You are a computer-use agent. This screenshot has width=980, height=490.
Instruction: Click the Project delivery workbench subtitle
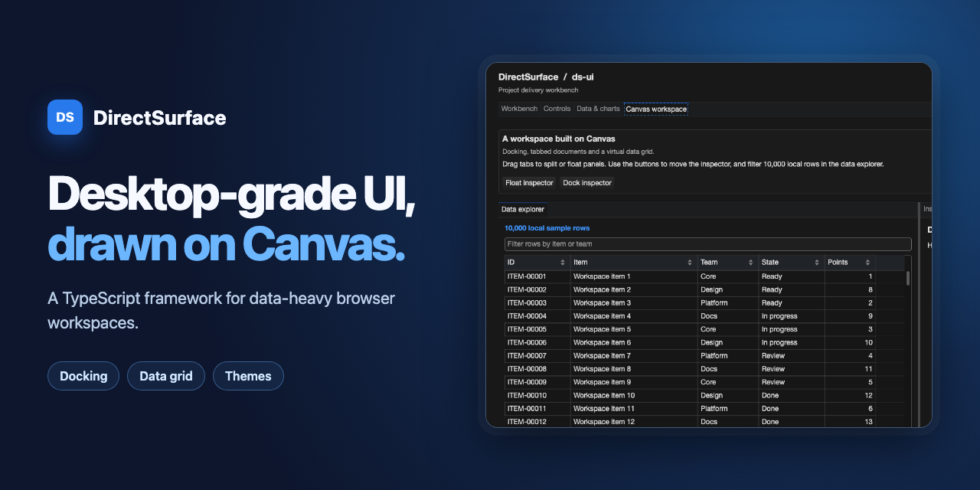[538, 90]
